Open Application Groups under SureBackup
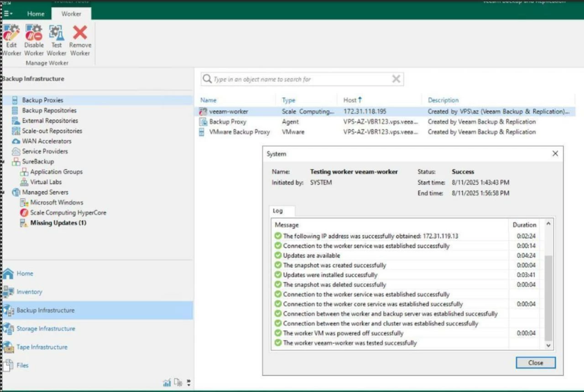The height and width of the screenshot is (392, 584). (57, 172)
